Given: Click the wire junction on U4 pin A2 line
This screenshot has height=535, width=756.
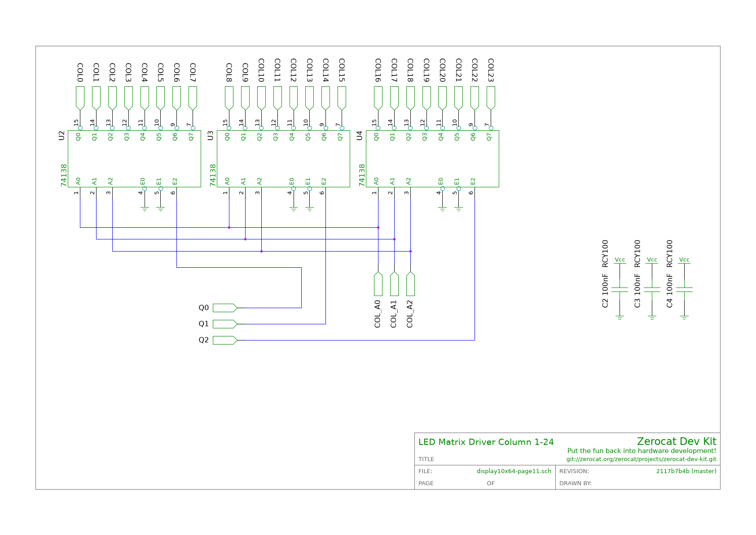Looking at the screenshot, I should pos(410,251).
